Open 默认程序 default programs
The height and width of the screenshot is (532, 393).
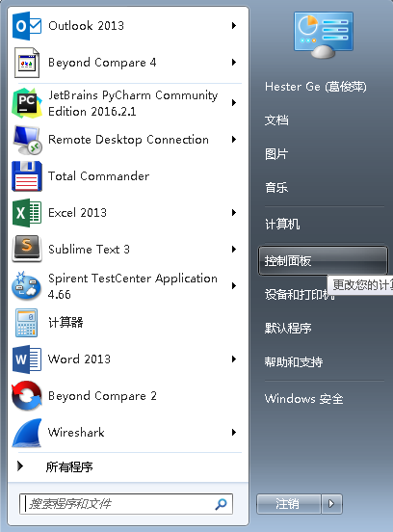tap(288, 328)
